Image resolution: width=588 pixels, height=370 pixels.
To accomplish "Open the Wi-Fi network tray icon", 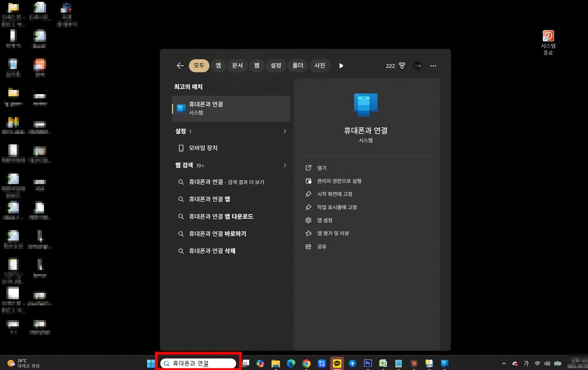I will [537, 363].
